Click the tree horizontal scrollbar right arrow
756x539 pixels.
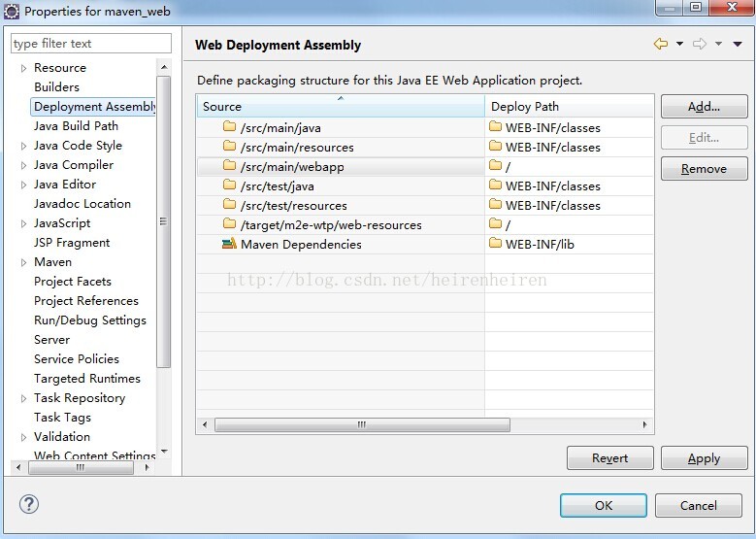pos(148,467)
